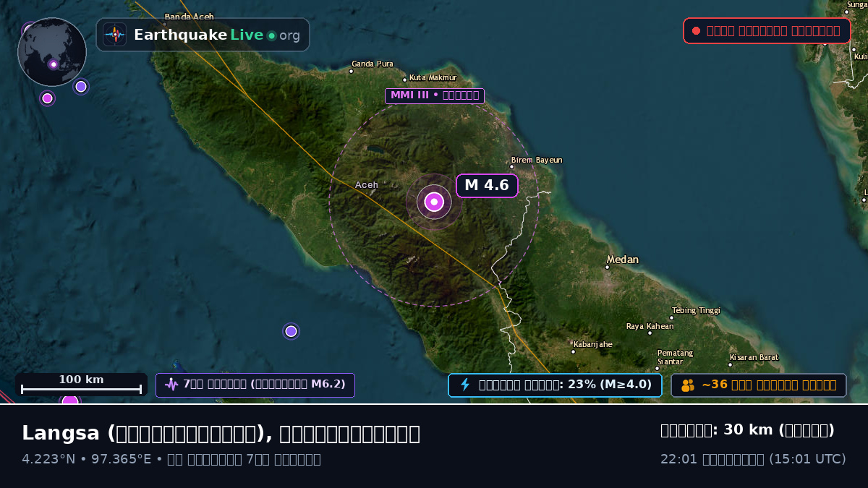This screenshot has height=488, width=868.
Task: Click the EarthquakeLive.org site title
Action: [x=217, y=35]
